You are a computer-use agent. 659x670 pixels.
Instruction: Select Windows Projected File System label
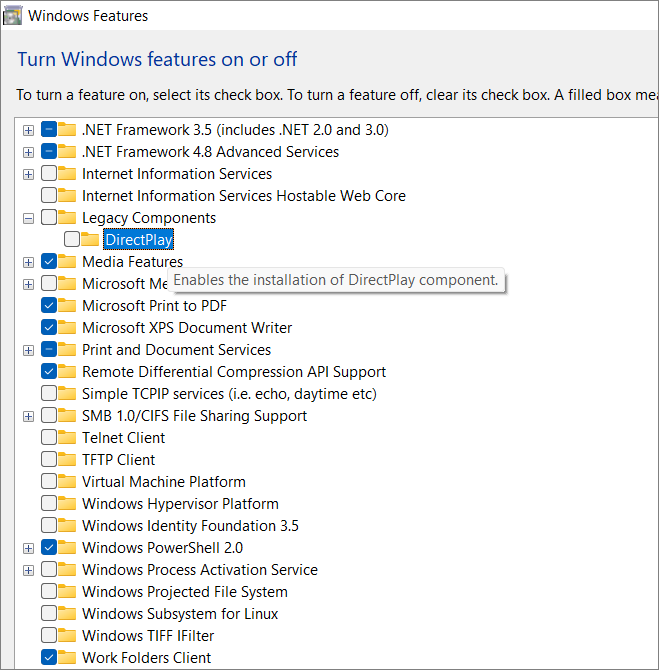tap(185, 592)
